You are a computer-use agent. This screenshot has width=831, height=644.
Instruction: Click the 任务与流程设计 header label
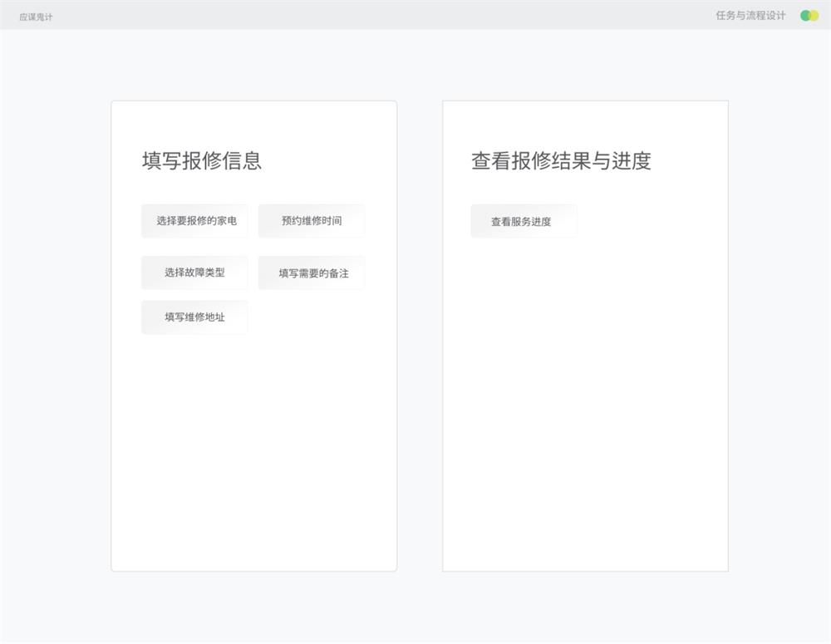point(750,16)
